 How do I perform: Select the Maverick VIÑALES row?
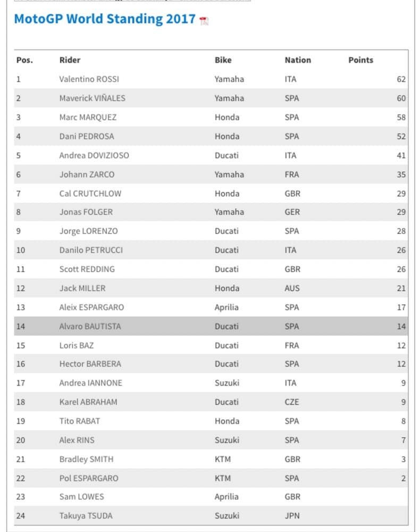[92, 98]
